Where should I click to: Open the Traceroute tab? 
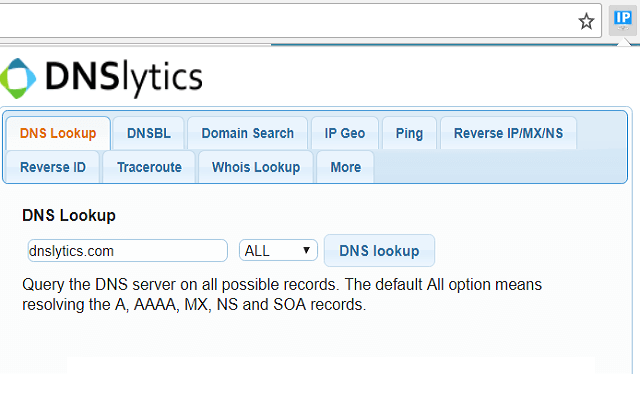pyautogui.click(x=149, y=167)
